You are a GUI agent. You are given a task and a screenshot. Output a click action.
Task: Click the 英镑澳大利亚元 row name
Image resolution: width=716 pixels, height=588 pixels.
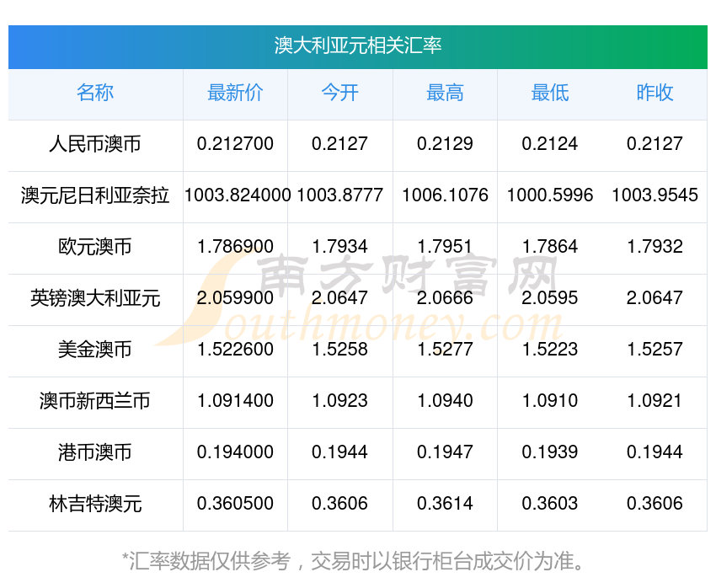coord(95,298)
